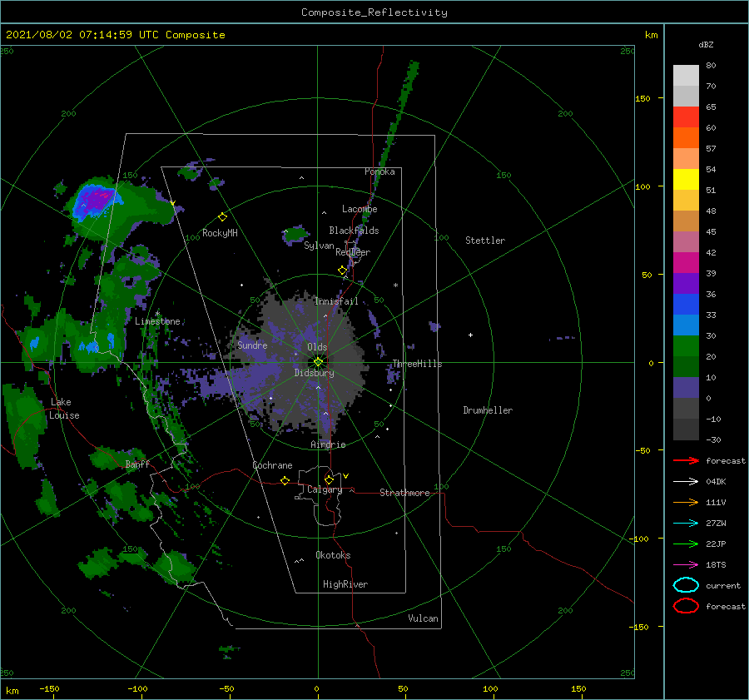Click the white 04DK arrow icon

click(686, 482)
